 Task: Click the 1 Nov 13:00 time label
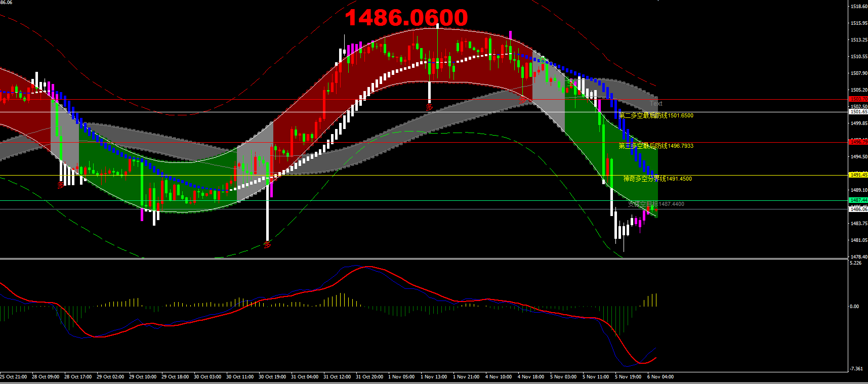tap(434, 377)
